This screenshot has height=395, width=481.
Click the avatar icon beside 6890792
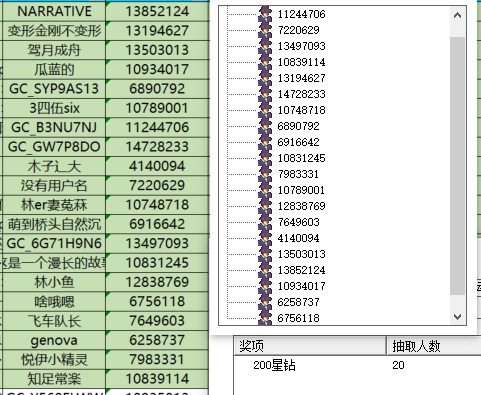click(x=265, y=126)
